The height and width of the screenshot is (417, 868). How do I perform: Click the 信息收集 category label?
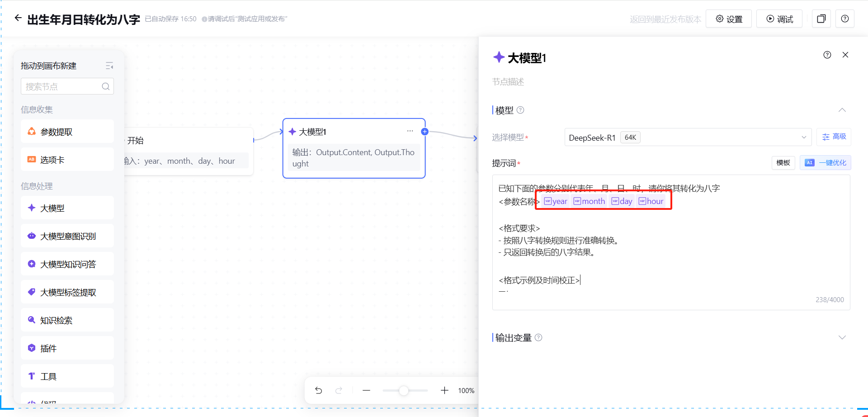(x=37, y=109)
